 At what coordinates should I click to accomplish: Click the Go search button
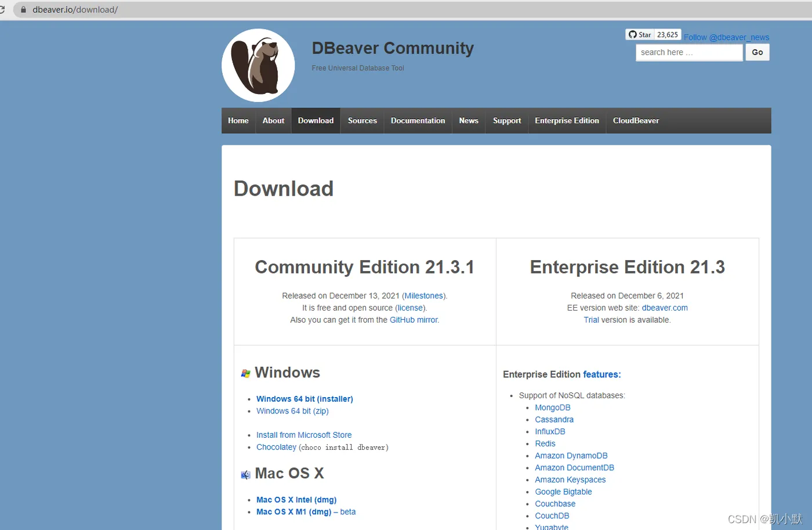point(757,52)
